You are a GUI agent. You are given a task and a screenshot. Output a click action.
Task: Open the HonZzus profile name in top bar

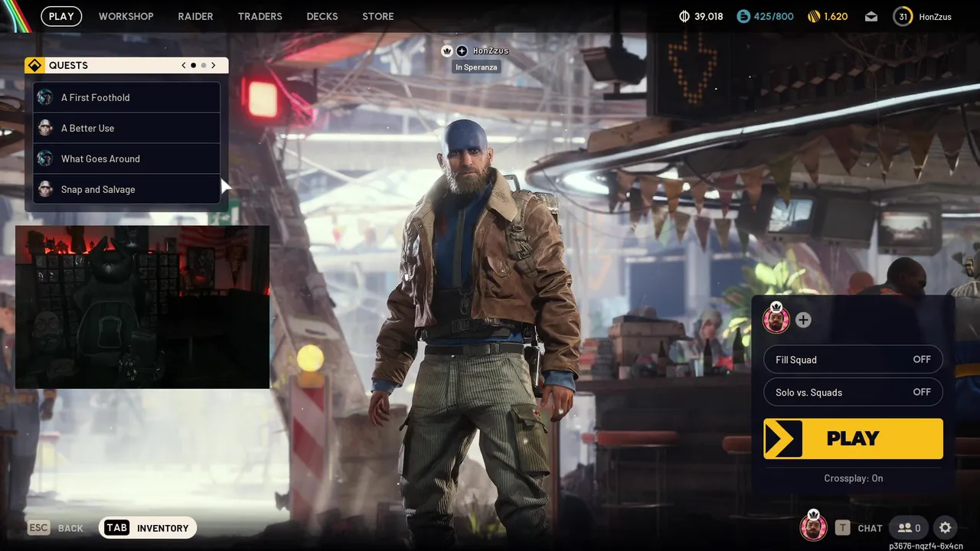(935, 17)
